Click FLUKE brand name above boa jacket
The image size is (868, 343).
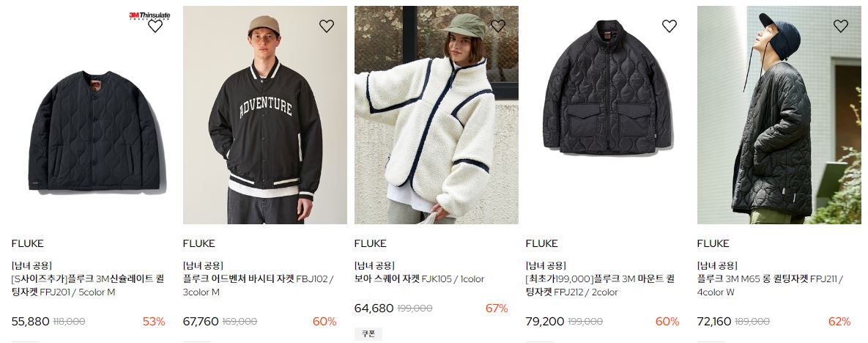pos(371,244)
